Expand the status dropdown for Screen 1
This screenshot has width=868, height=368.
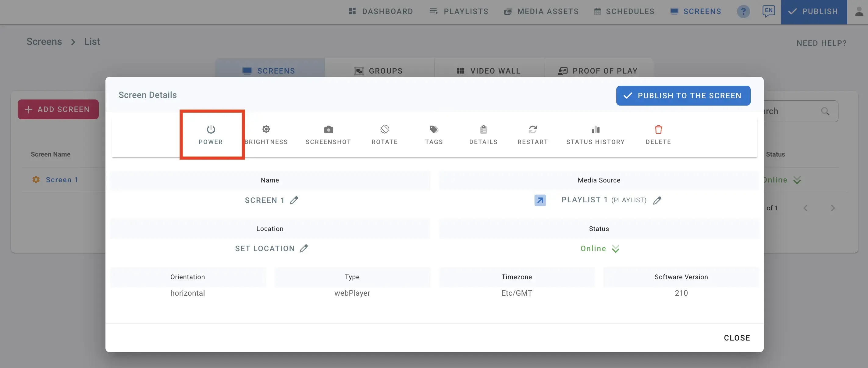pyautogui.click(x=797, y=180)
